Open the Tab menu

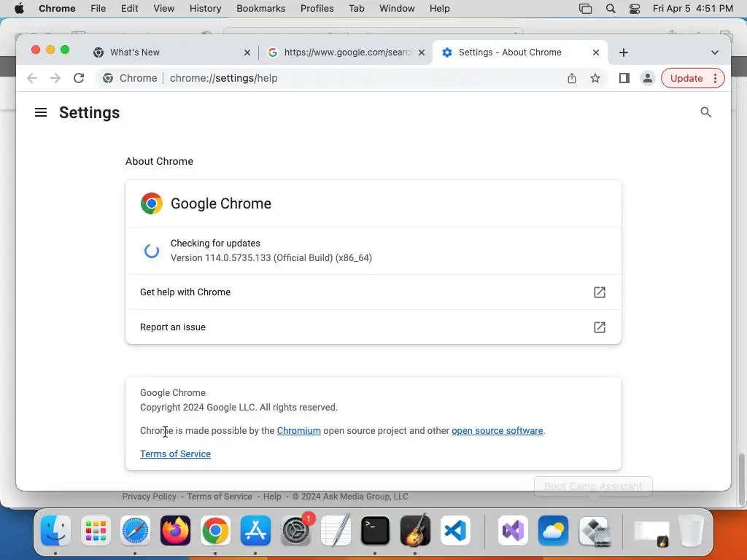pyautogui.click(x=356, y=9)
